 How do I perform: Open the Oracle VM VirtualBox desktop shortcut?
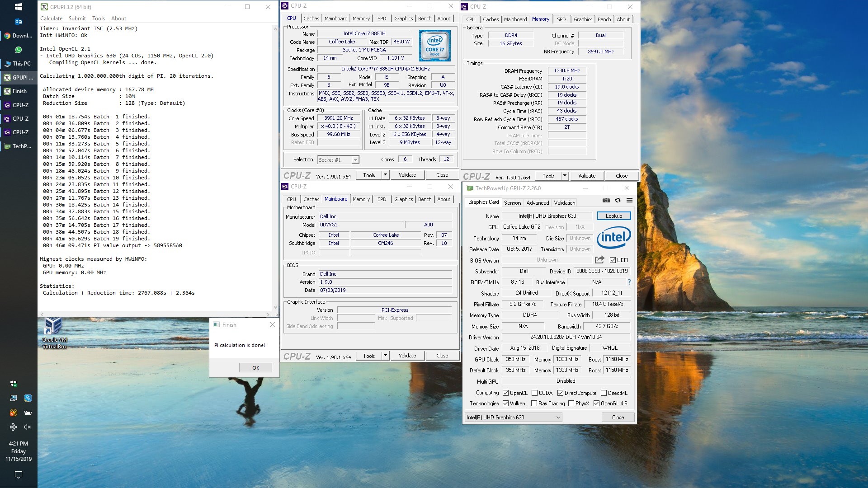(54, 333)
